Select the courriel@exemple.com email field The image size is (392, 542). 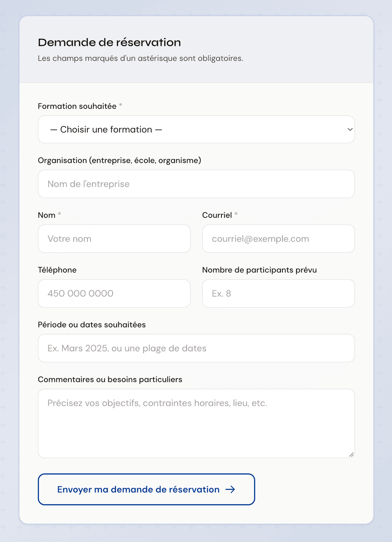coord(278,238)
